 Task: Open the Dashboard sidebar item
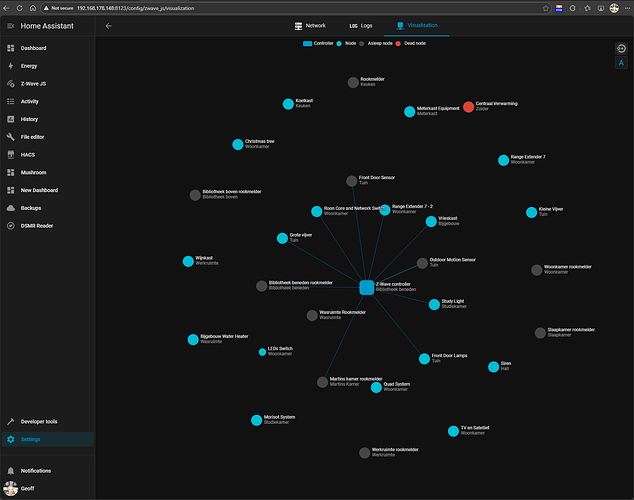[x=48, y=48]
